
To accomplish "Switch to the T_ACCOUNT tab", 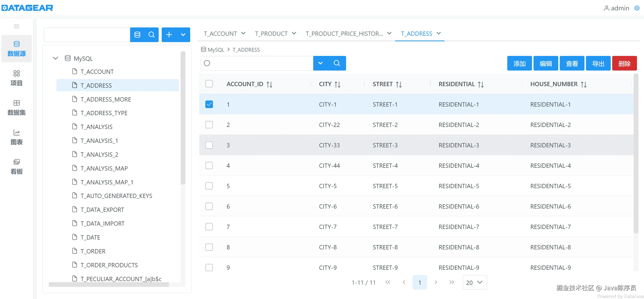I will [220, 34].
